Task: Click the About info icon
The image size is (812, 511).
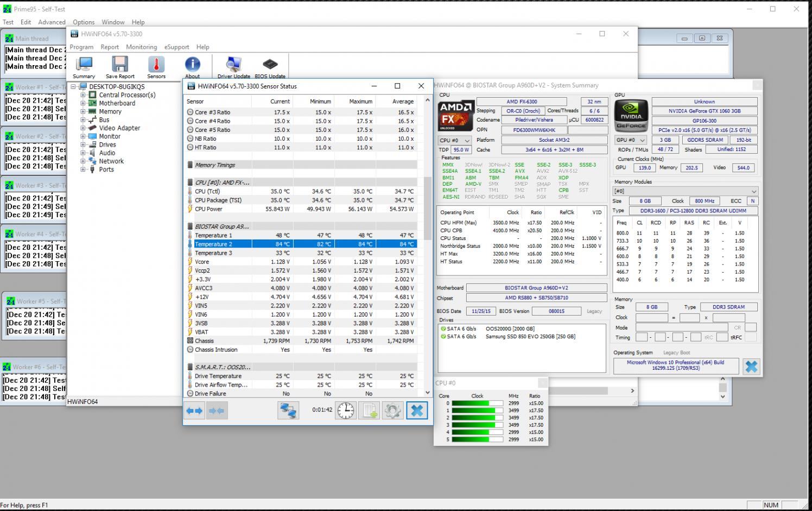Action: 192,67
